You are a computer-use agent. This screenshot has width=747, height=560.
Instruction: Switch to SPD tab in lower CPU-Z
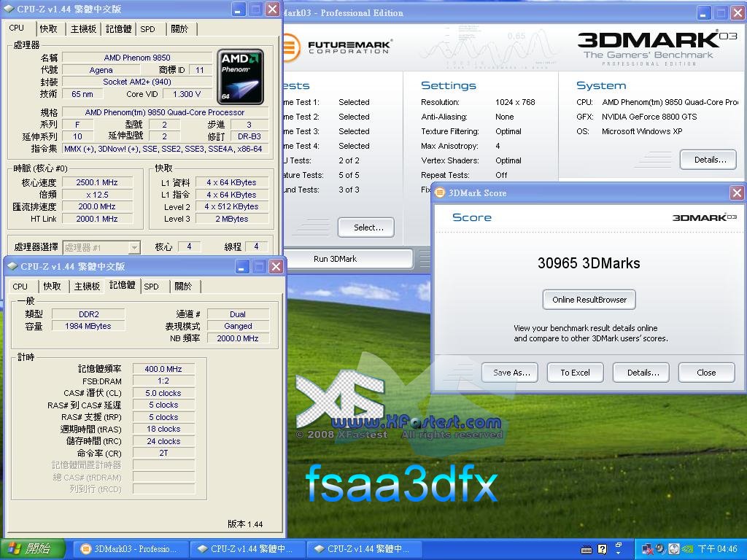[x=152, y=287]
